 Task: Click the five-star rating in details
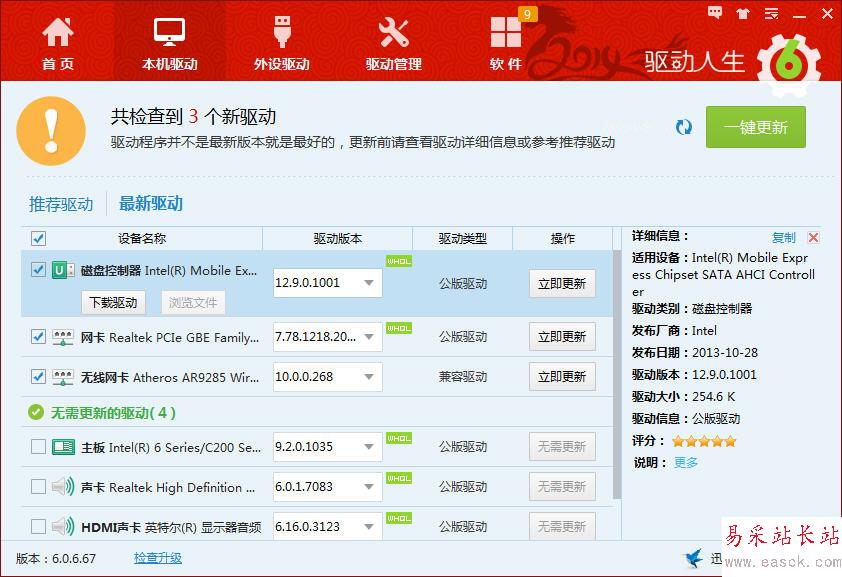coord(704,441)
